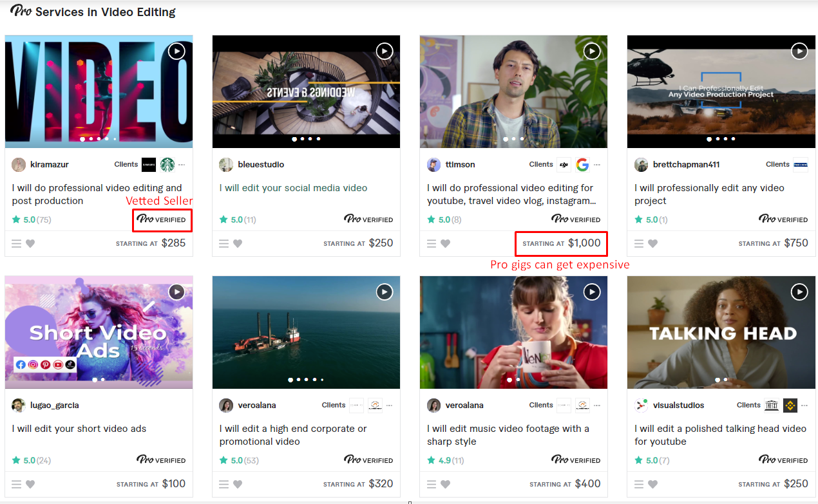Click visualstudios' profile avatar
The height and width of the screenshot is (504, 818).
641,405
